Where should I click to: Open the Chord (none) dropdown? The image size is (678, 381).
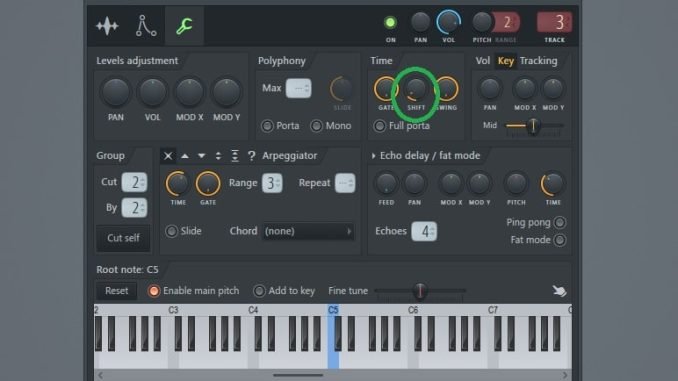click(x=308, y=231)
